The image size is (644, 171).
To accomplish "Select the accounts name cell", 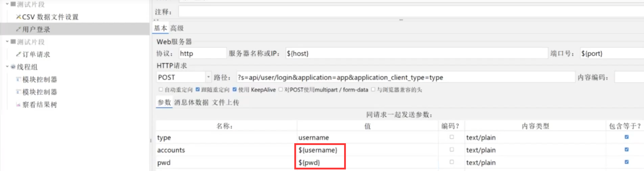I will 226,150.
